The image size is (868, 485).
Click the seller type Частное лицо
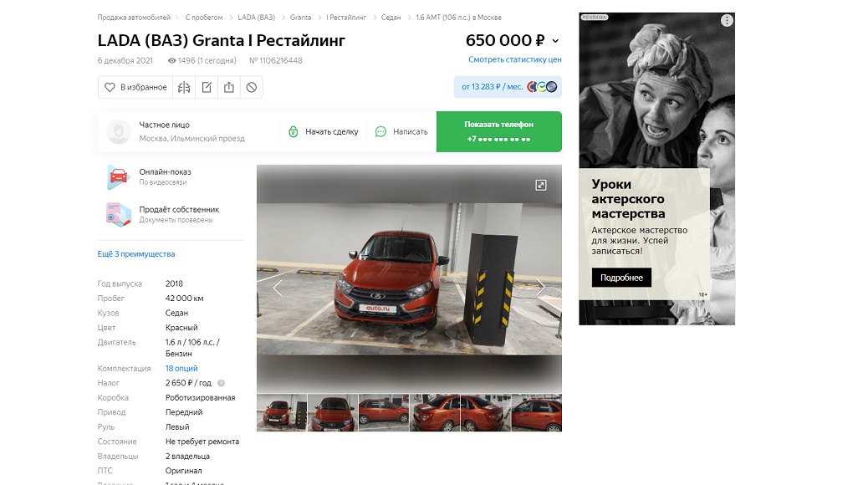[x=165, y=125]
